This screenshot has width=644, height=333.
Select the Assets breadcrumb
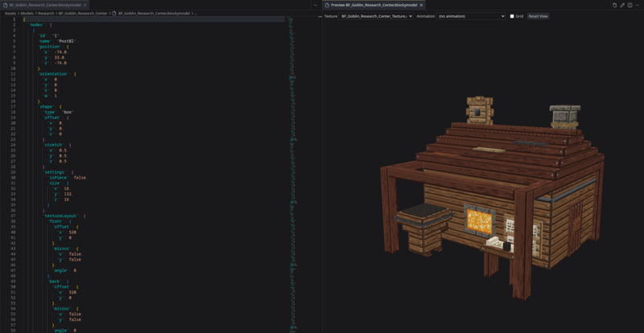(10, 13)
